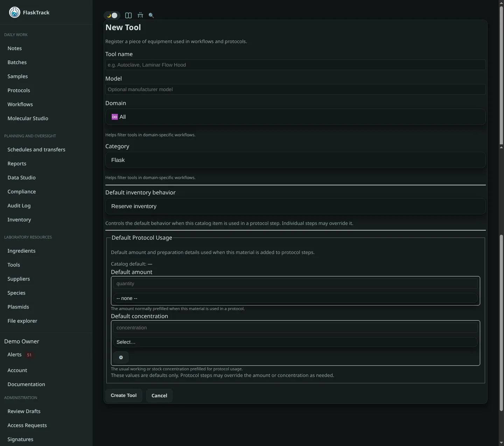
Task: Open Notes in the sidebar
Action: 15,48
